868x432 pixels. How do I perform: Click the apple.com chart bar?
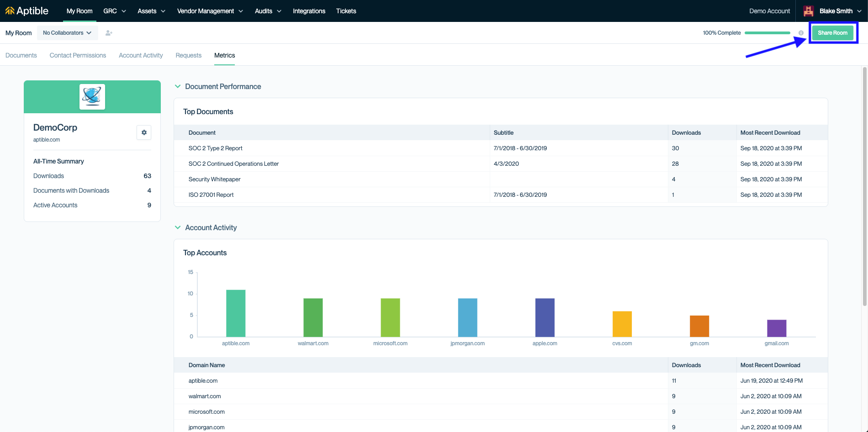tap(545, 318)
